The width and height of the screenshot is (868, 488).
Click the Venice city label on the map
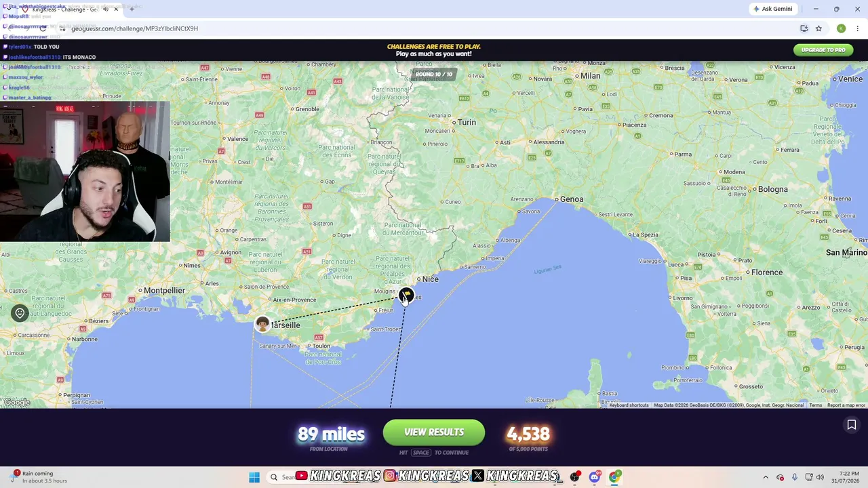(x=850, y=79)
